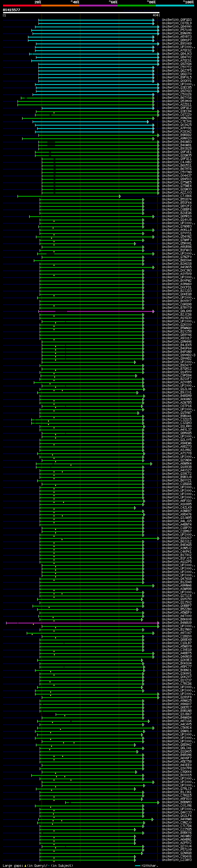Screen dimensions: 197x868
Task: Select label UniRef100_Q8H1P7
Action: click(x=177, y=40)
